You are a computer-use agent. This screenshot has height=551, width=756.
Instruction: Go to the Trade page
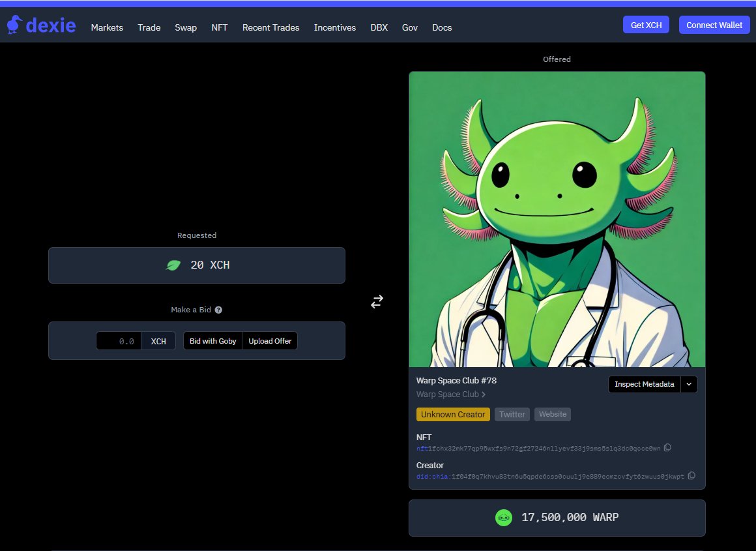point(149,27)
